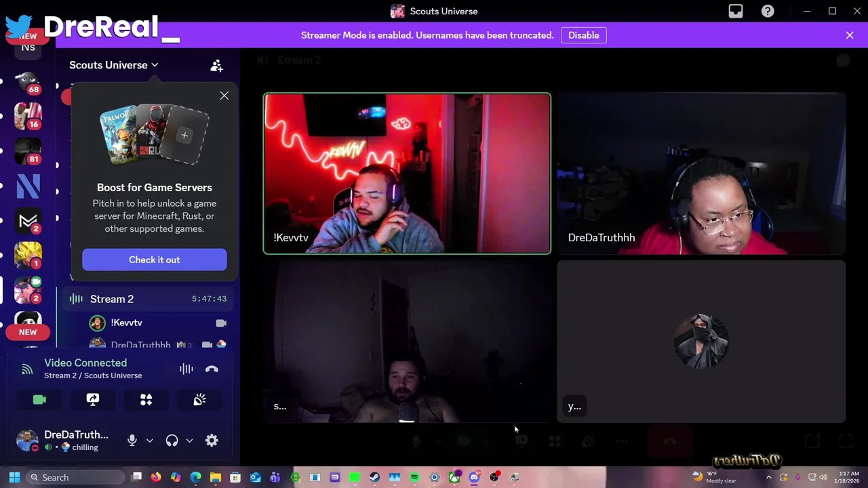Click the red hang-up button below the video tiles

tap(669, 441)
